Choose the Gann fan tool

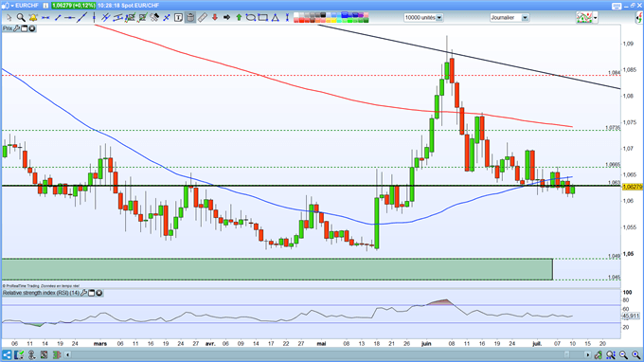click(154, 18)
